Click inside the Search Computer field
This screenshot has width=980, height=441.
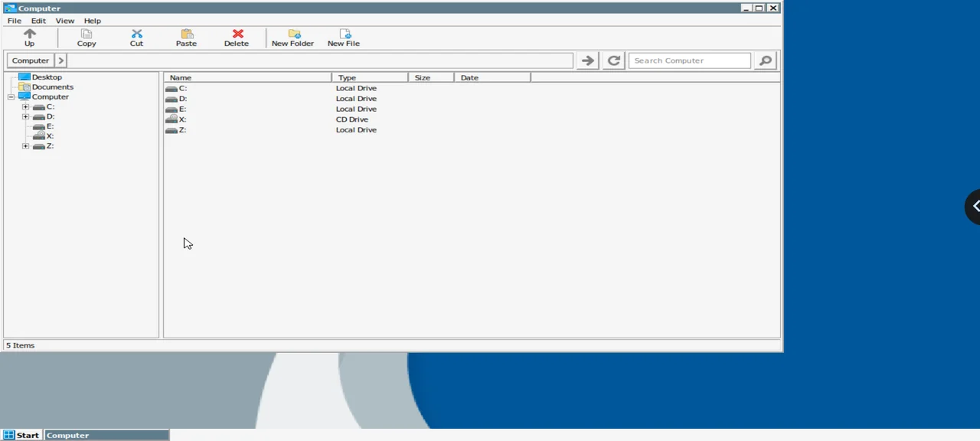point(689,60)
